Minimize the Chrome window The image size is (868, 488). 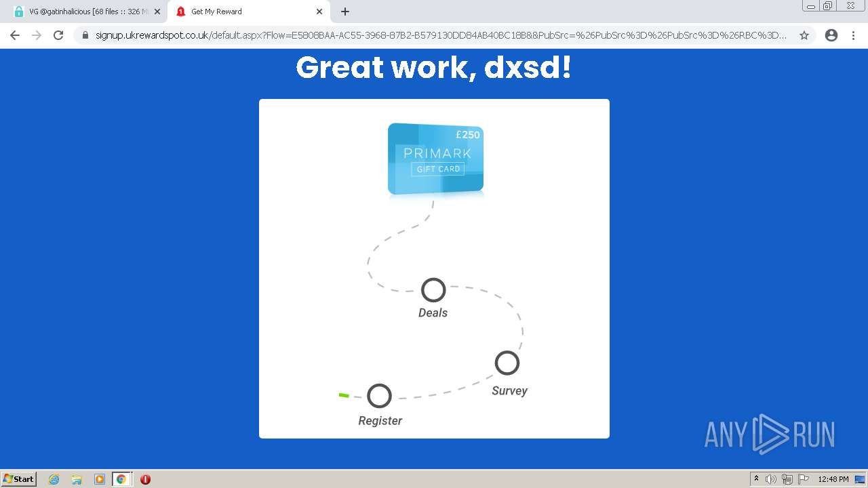(x=811, y=6)
